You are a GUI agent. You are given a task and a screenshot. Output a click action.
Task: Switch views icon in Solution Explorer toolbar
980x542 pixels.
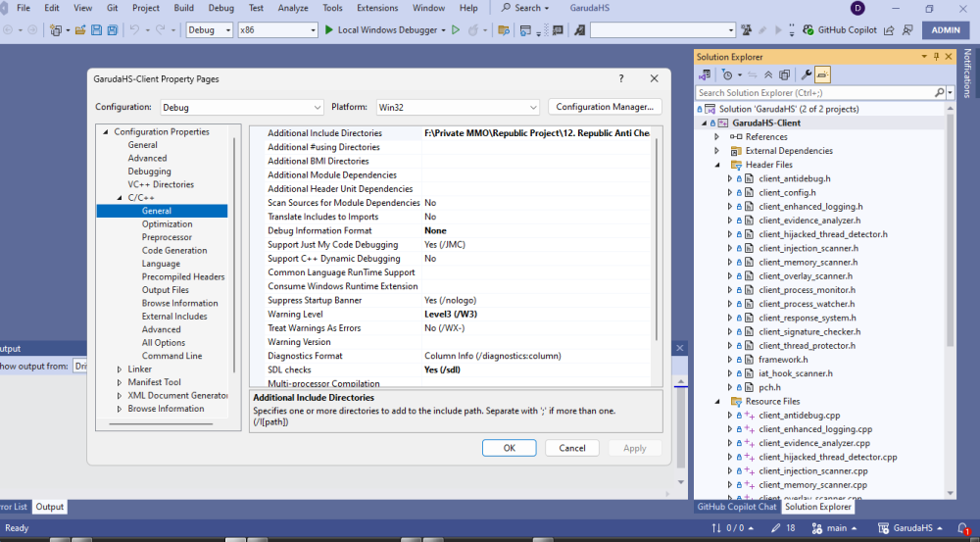click(705, 75)
